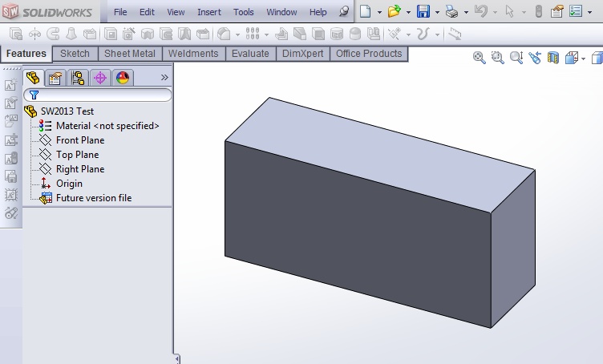Click the Mirror feature icon
The image size is (603, 364).
[374, 34]
